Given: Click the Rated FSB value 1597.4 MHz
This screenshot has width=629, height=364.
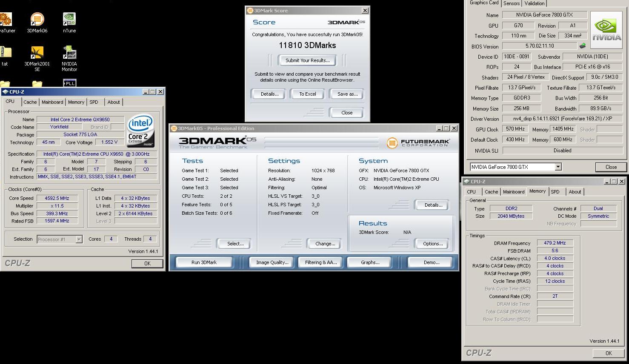Looking at the screenshot, I should [57, 221].
